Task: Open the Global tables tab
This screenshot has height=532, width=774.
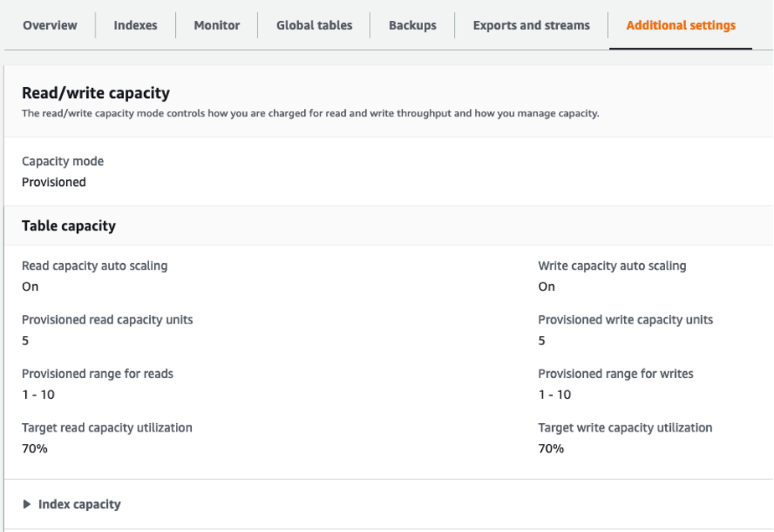Action: pyautogui.click(x=313, y=25)
